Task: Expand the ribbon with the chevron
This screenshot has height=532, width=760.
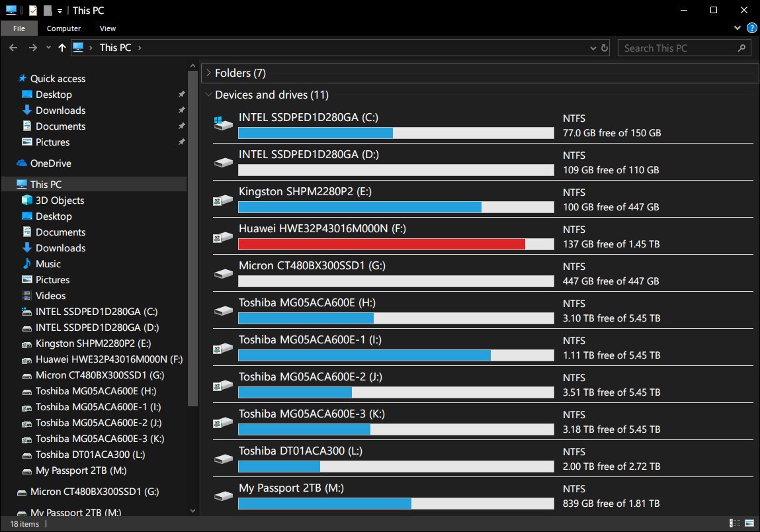Action: pos(738,28)
